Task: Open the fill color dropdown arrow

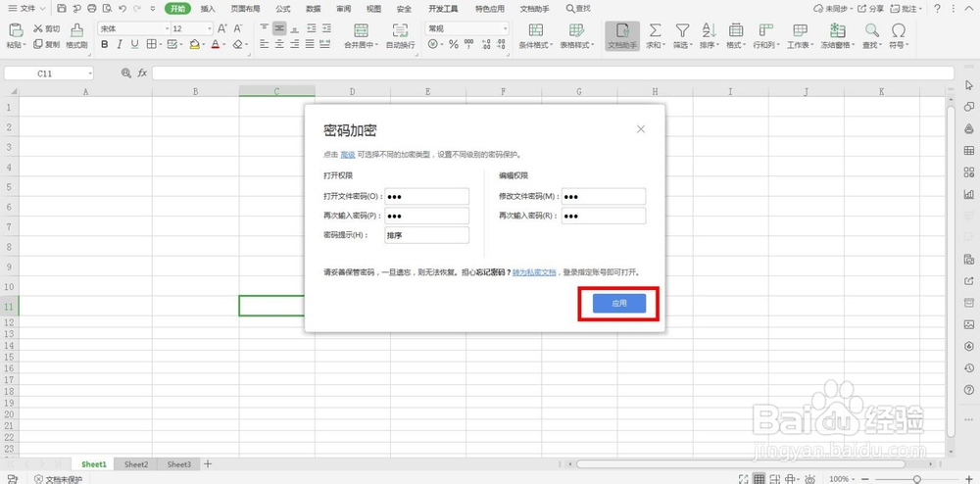Action: (204, 45)
